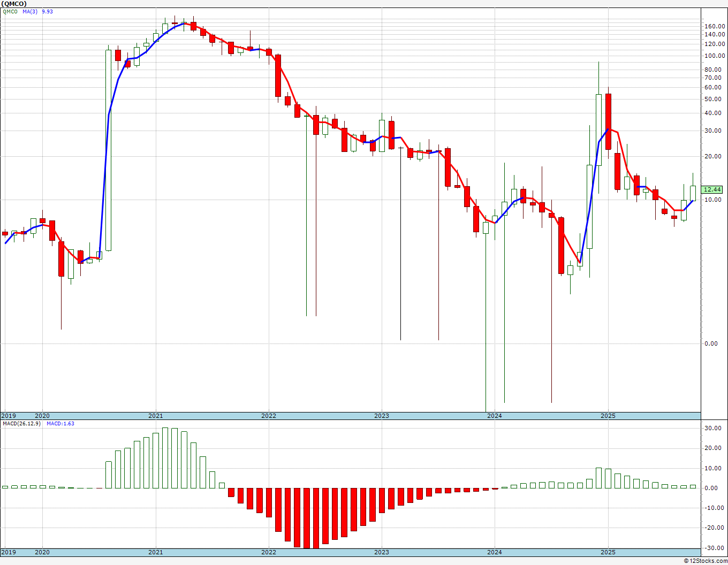Click the 70.00 price axis label

[x=713, y=78]
